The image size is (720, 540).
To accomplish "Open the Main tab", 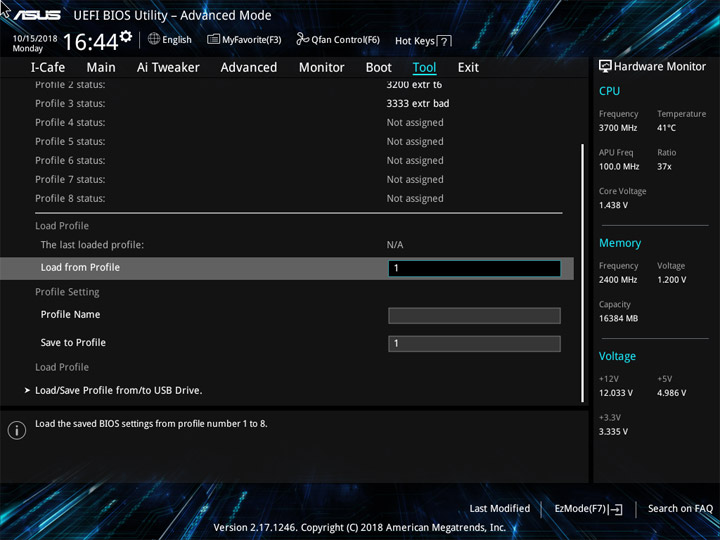I will coord(101,68).
